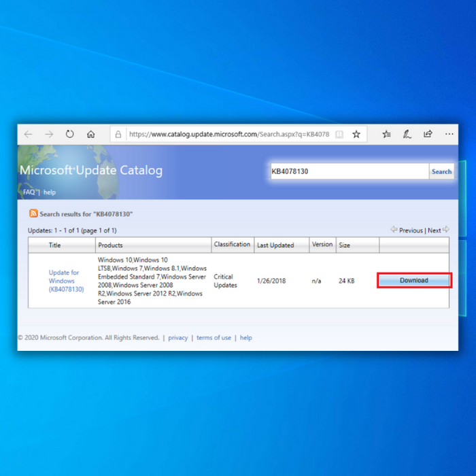
Task: Select the Critical Updates cell
Action: pyautogui.click(x=225, y=281)
